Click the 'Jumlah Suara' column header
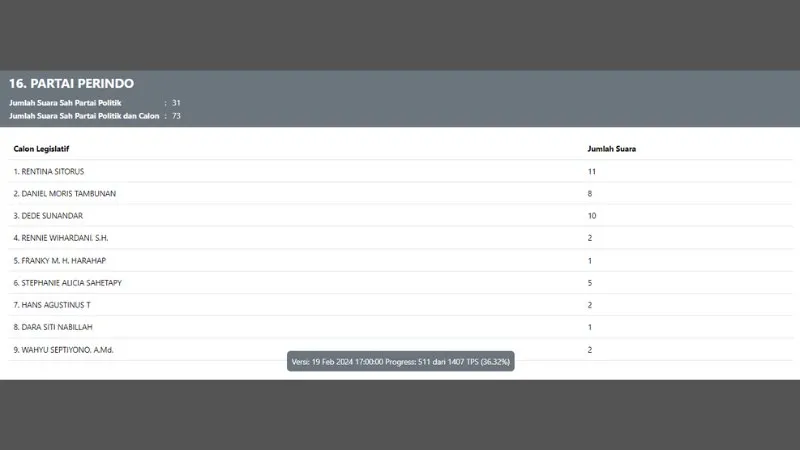800x450 pixels. pos(612,149)
